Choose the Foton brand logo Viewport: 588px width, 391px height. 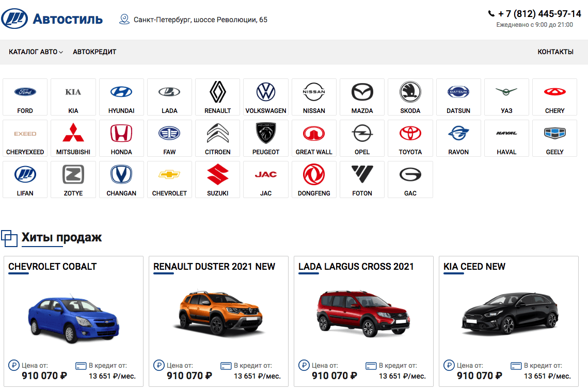pos(362,174)
